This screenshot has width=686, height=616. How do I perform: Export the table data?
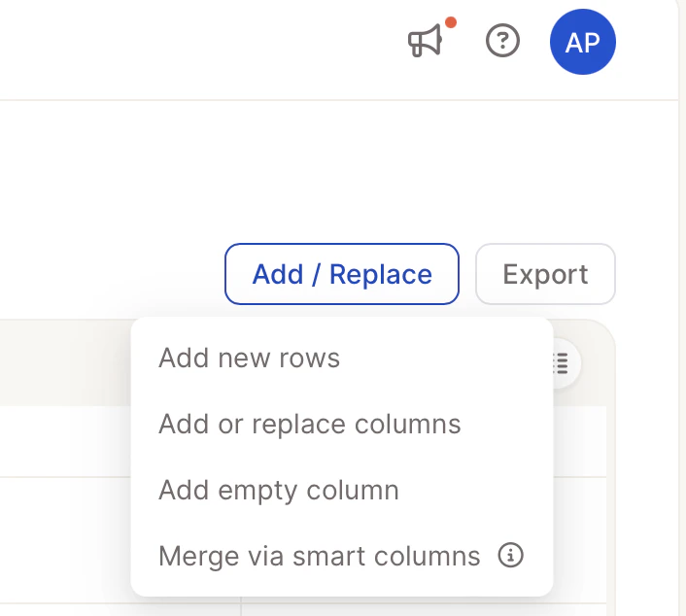(x=545, y=274)
